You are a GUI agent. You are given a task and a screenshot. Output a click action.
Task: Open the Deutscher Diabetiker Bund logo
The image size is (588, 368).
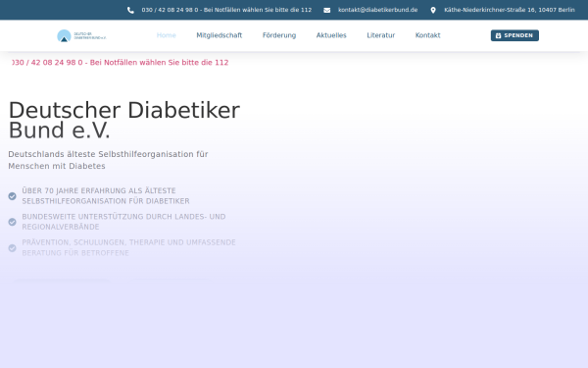81,35
